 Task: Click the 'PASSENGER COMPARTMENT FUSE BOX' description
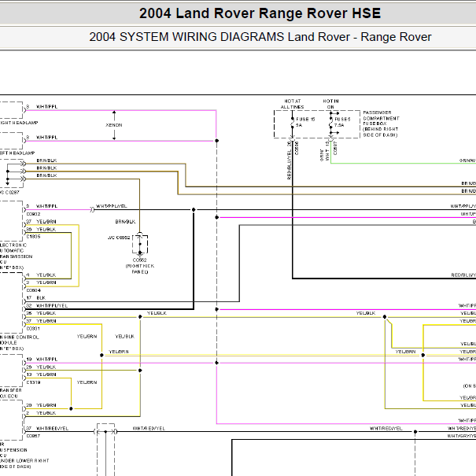(x=381, y=124)
